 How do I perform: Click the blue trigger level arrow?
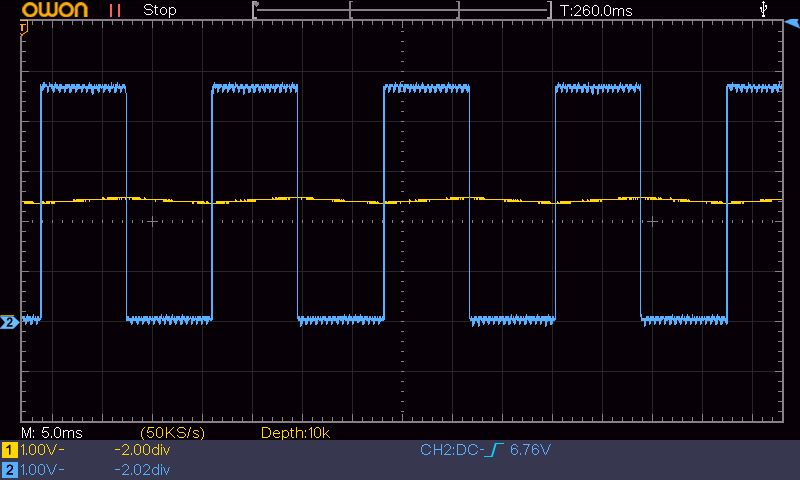[x=792, y=23]
